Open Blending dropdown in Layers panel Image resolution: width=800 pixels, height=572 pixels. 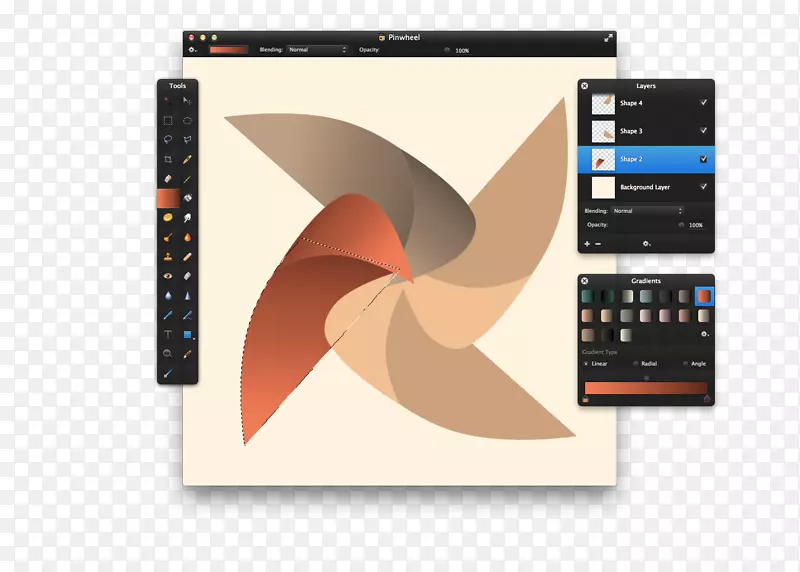coord(647,211)
